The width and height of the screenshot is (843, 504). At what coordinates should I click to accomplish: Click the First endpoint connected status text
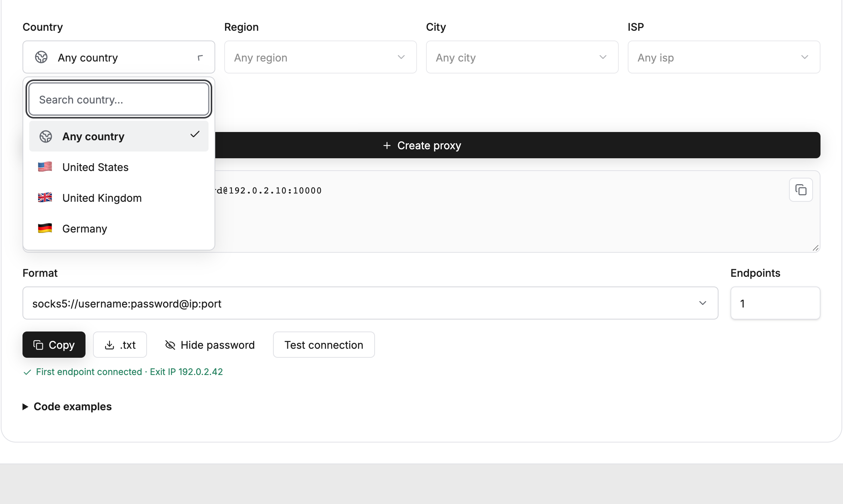(129, 372)
